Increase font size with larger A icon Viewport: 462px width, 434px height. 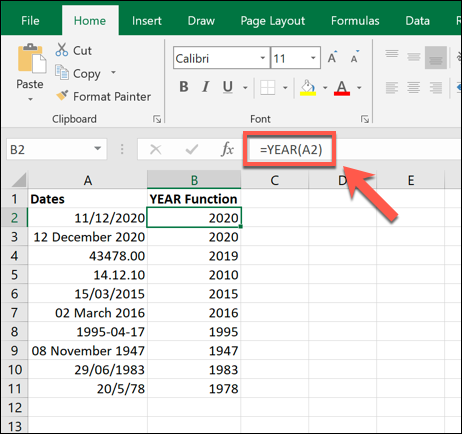point(332,57)
